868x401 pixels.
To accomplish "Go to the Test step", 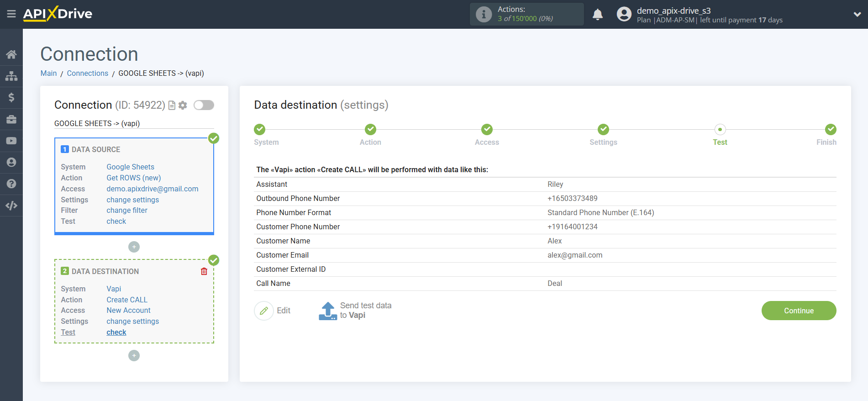I will (720, 129).
